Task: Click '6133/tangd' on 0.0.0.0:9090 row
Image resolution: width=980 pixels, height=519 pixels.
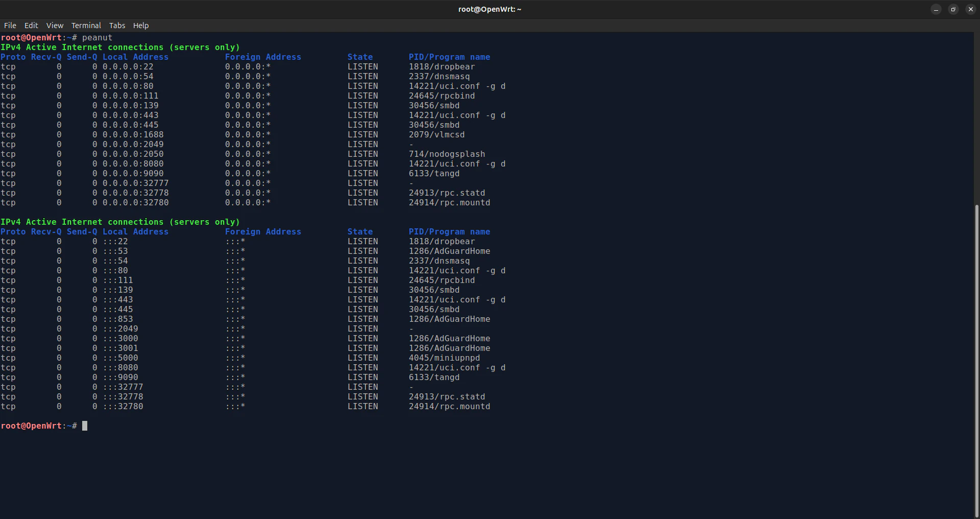Action: 434,174
